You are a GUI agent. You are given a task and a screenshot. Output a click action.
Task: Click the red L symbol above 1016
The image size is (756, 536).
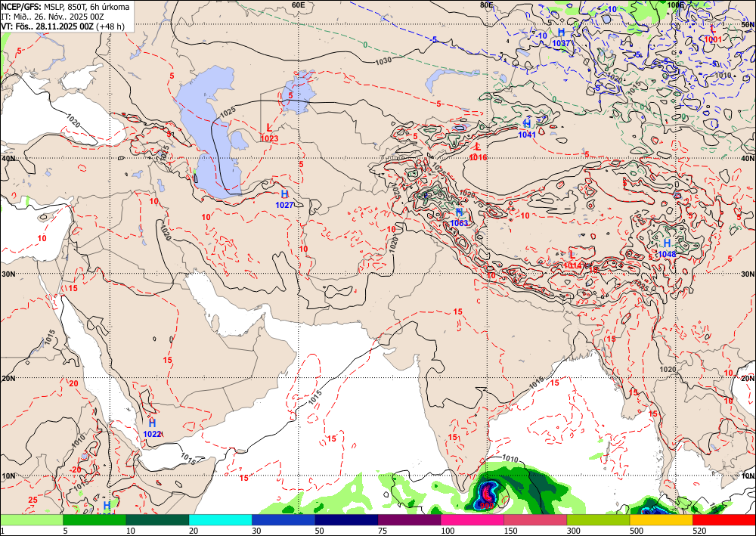click(x=478, y=147)
